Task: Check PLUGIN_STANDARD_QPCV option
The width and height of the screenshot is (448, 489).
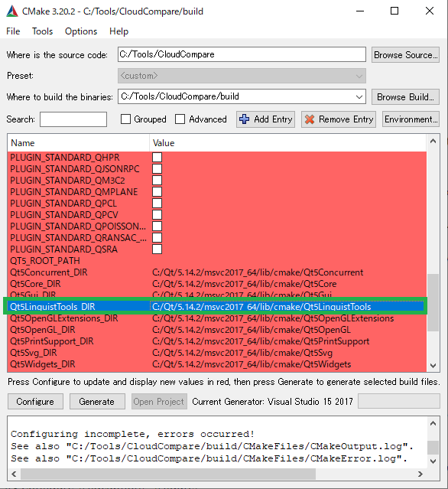Action: [x=157, y=215]
